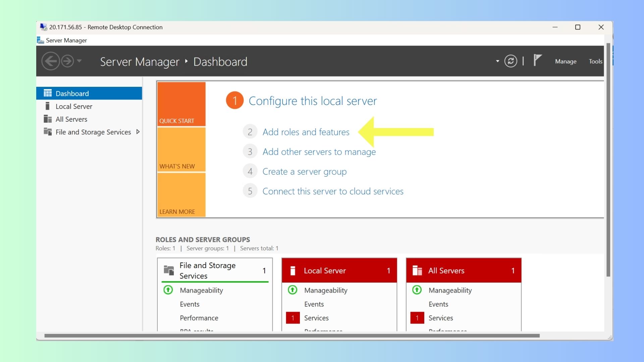Screen dimensions: 644x362
Task: Click Connect this server to cloud services
Action: (333, 191)
